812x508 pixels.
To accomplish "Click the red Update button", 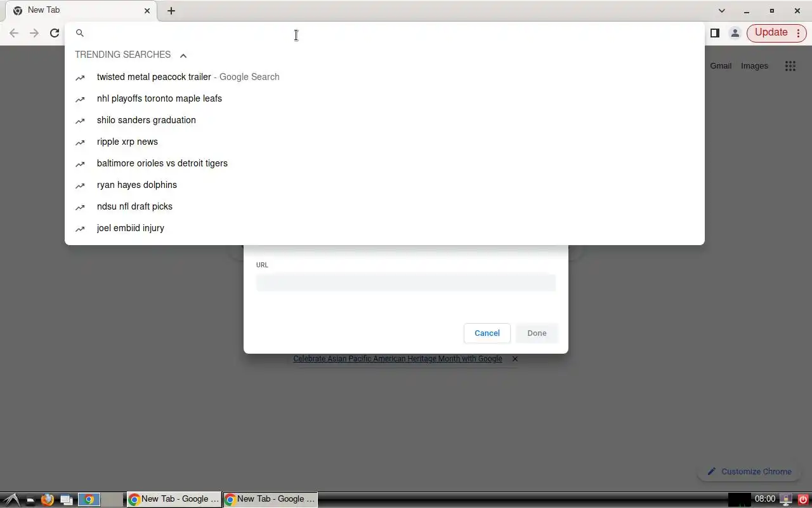I will click(x=771, y=32).
